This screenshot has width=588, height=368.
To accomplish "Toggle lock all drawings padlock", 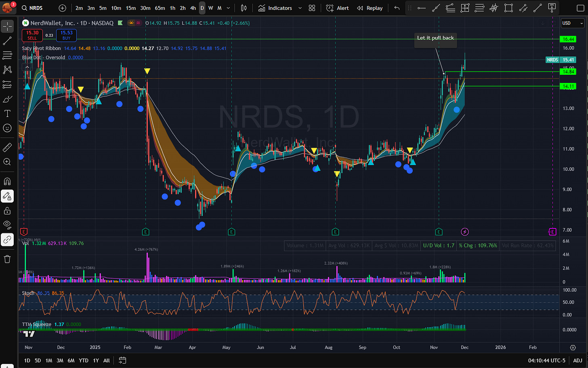I will coord(7,211).
